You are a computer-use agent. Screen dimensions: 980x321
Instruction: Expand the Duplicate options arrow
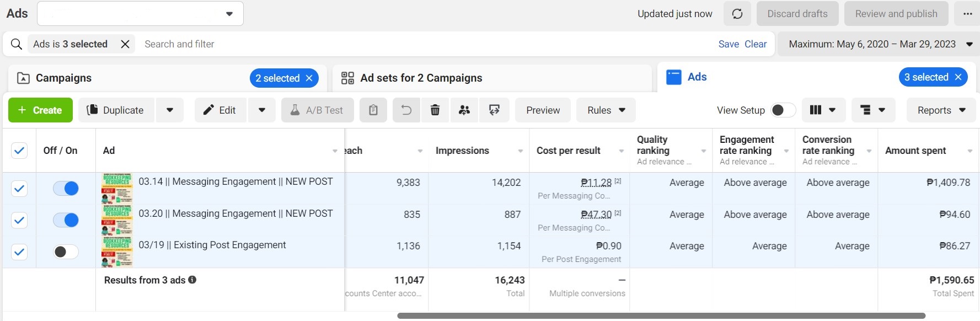click(170, 110)
